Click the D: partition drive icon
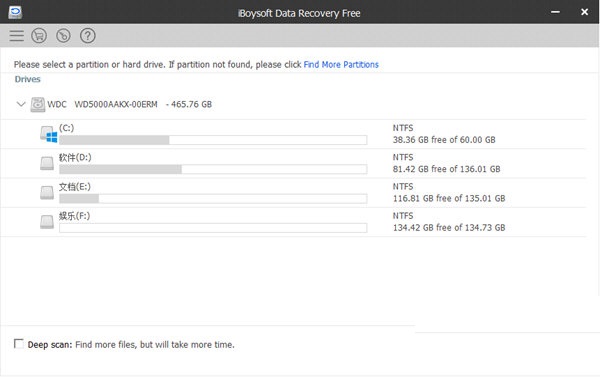The height and width of the screenshot is (377, 600). [x=47, y=163]
